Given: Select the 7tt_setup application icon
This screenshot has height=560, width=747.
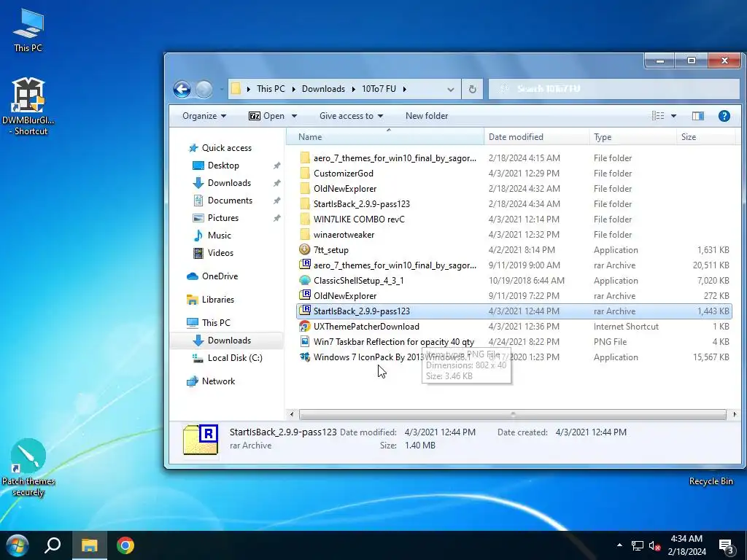Looking at the screenshot, I should click(305, 249).
